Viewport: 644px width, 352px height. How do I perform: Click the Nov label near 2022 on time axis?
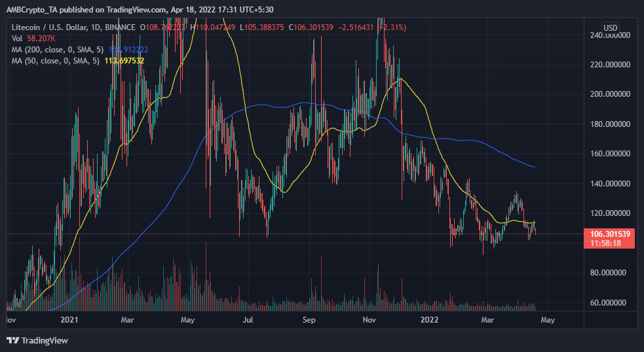click(x=369, y=321)
